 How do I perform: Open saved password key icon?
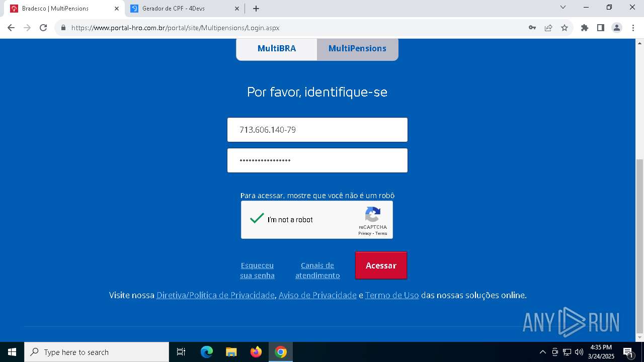(532, 28)
